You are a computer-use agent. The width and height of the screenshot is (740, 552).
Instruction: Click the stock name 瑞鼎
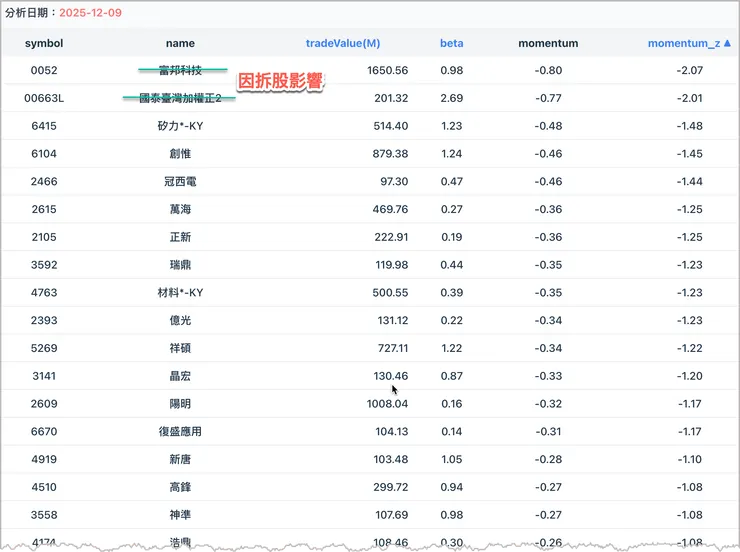coord(180,265)
